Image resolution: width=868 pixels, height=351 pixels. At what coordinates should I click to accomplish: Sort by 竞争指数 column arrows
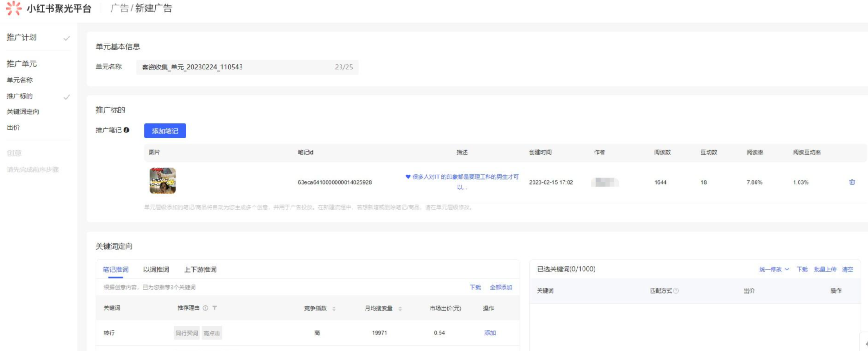click(334, 308)
